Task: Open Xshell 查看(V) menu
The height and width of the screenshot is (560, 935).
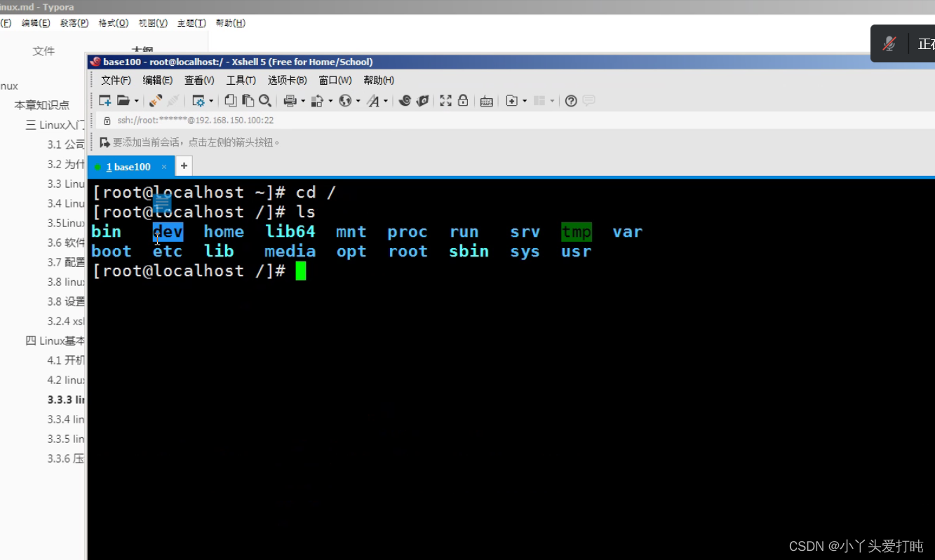Action: [199, 81]
